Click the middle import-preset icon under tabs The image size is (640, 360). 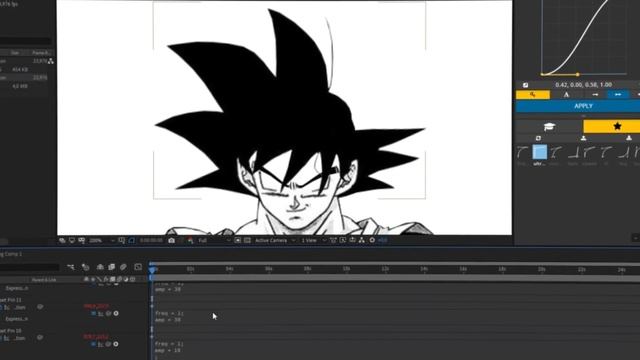coord(584,138)
